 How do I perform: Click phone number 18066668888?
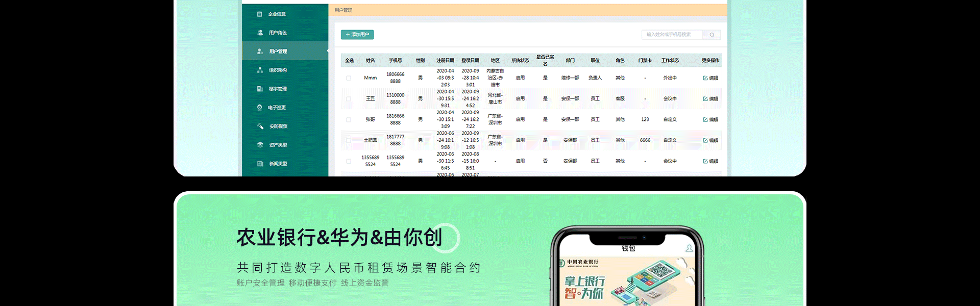tap(395, 78)
